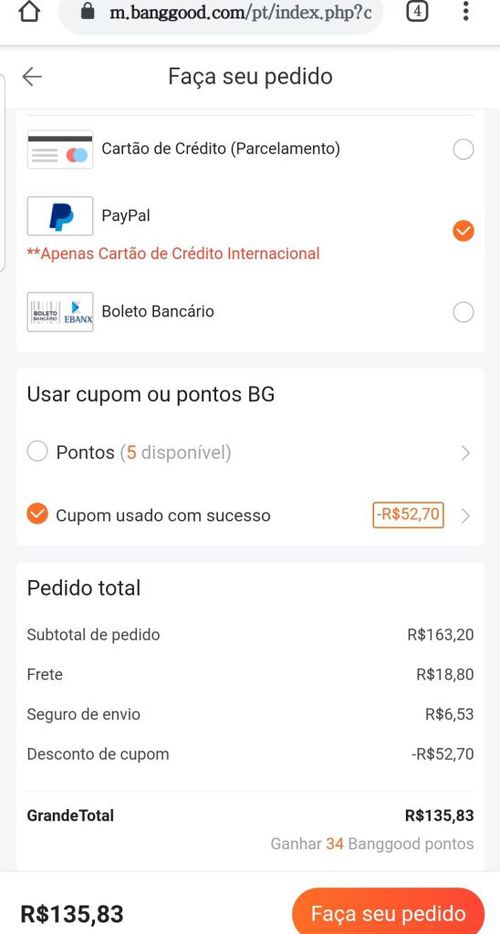Select Cartão de Crédito (Parcelamento) radio button
The image size is (500, 934).
click(464, 150)
